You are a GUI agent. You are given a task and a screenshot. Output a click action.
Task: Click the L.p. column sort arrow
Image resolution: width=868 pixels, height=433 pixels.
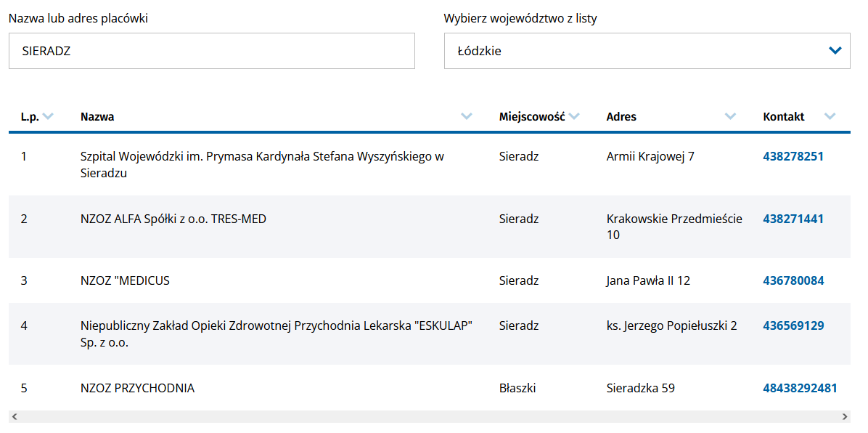(x=48, y=116)
